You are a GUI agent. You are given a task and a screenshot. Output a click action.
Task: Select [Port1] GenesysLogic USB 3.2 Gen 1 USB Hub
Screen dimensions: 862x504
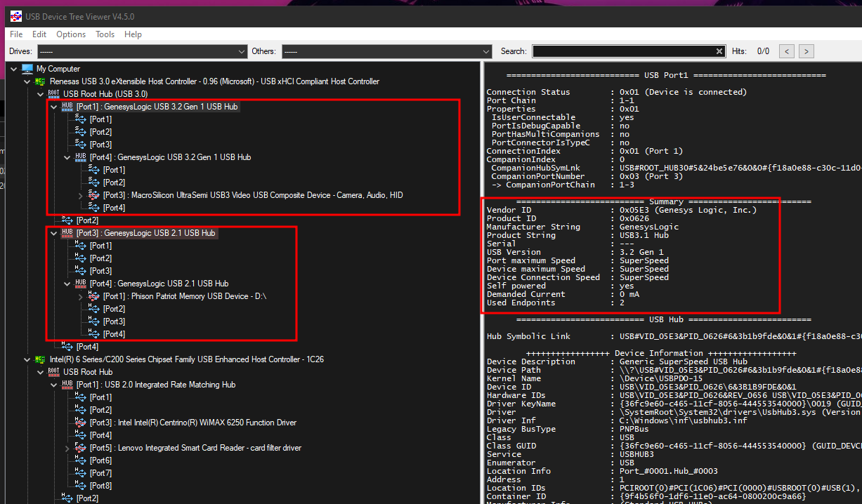[x=157, y=107]
